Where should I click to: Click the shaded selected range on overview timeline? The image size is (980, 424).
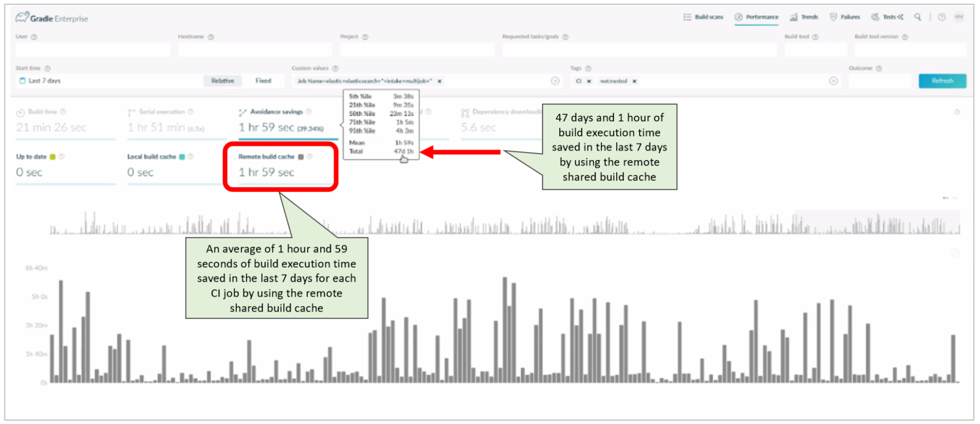[x=877, y=222]
